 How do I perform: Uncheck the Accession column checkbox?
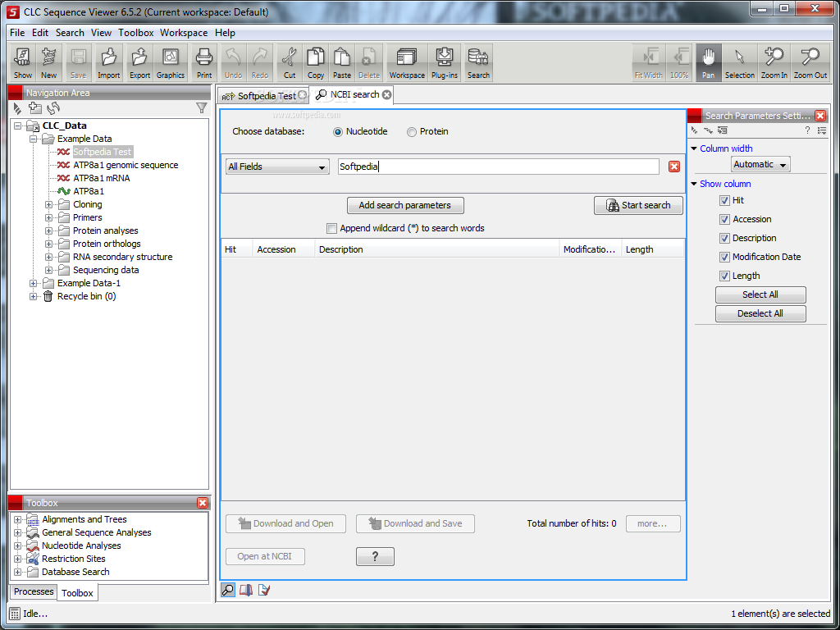[x=724, y=219]
